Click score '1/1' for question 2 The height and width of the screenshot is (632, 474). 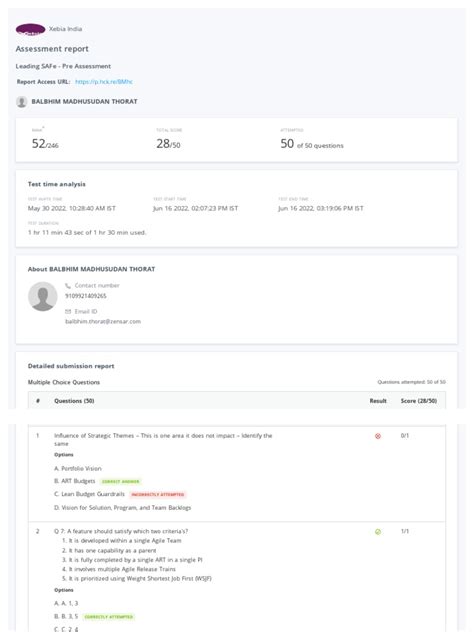pyautogui.click(x=405, y=531)
